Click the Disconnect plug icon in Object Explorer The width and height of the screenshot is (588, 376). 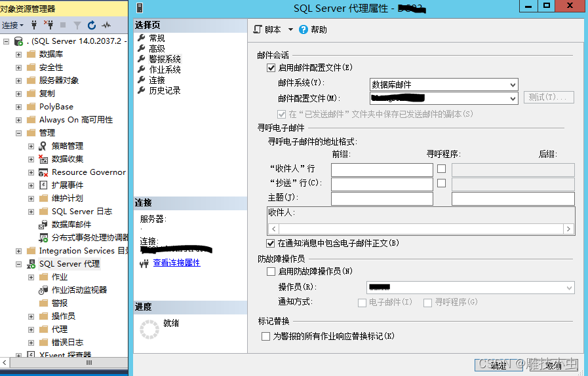tap(49, 25)
